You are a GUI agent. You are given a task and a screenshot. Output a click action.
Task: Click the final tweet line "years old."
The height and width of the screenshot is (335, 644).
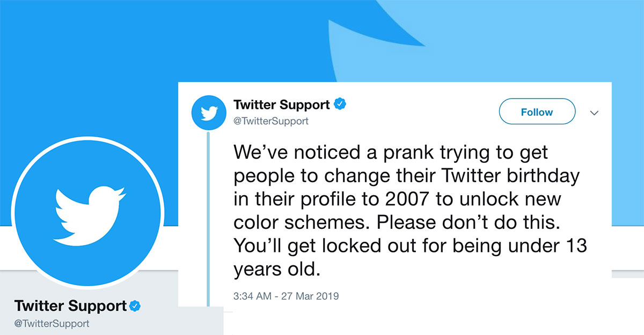(277, 270)
